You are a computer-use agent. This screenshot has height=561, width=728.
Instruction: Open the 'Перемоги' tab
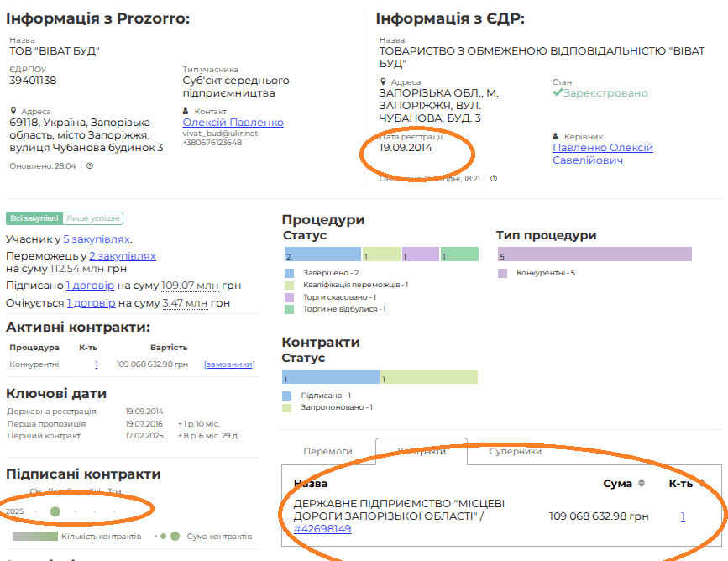click(x=327, y=451)
